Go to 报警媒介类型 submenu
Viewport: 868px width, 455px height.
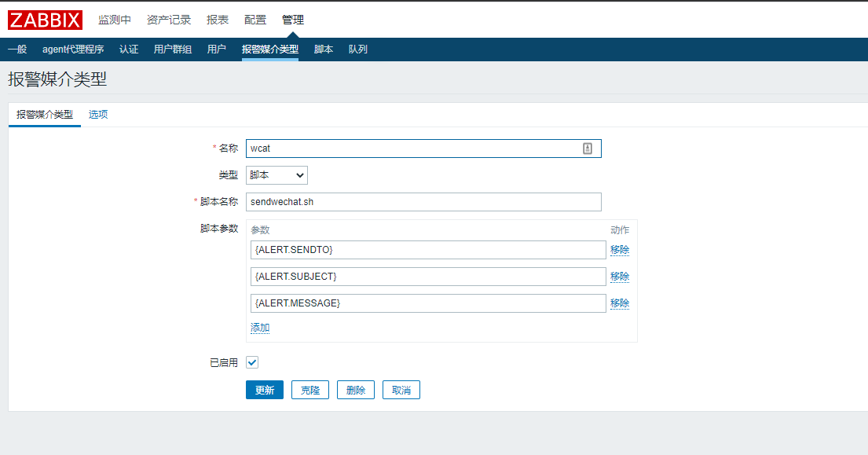tap(270, 50)
